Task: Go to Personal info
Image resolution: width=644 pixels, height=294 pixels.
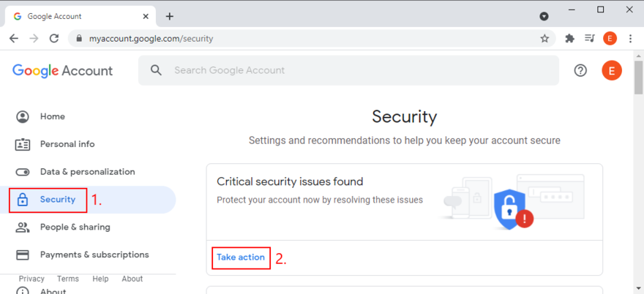Action: [67, 144]
